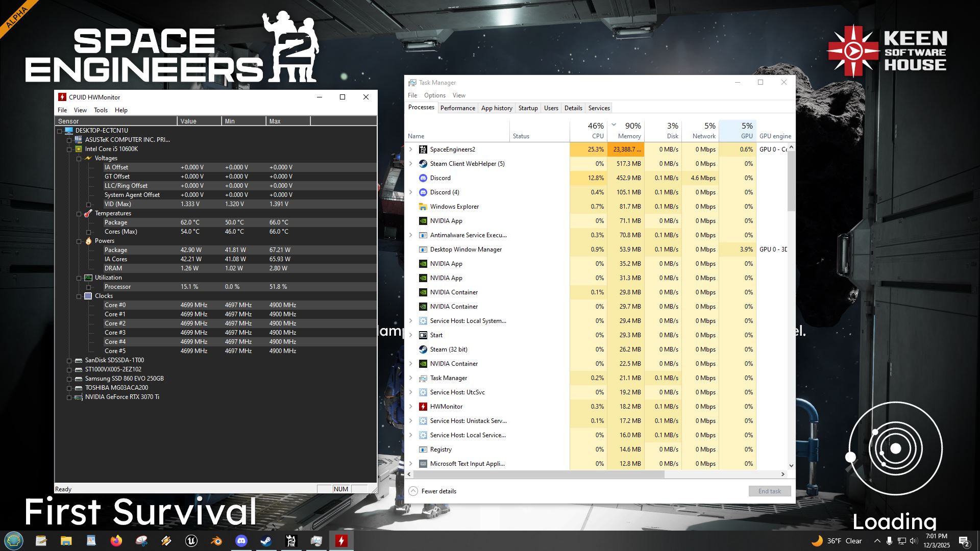This screenshot has height=551, width=980.
Task: Open Firefox from the taskbar
Action: [x=116, y=541]
